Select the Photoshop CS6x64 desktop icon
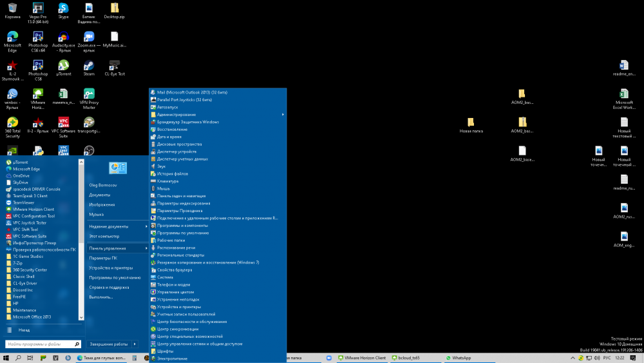 [x=38, y=42]
